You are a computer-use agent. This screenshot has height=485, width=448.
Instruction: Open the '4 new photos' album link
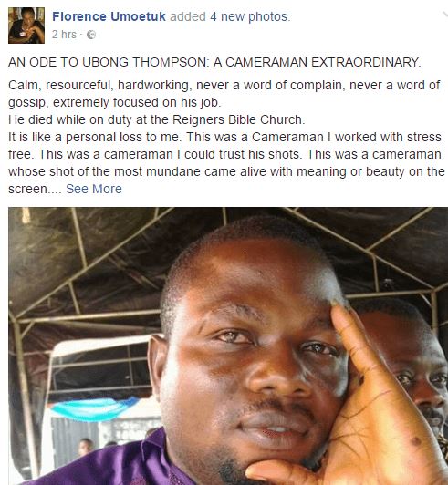[x=249, y=16]
